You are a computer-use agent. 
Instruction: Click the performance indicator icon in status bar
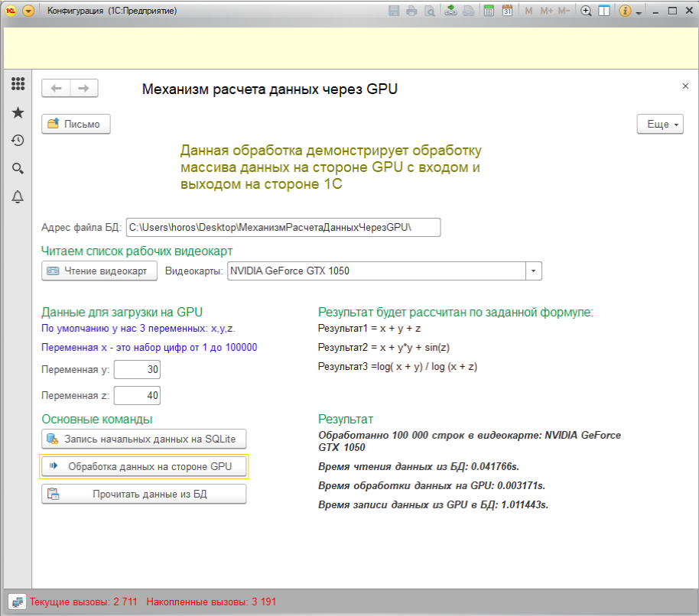[18, 601]
